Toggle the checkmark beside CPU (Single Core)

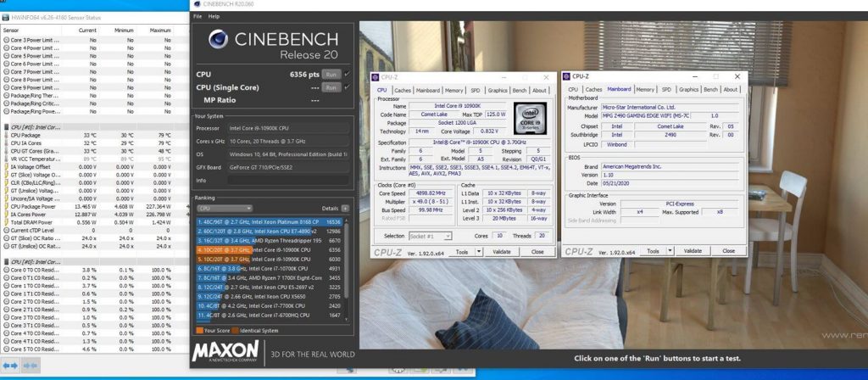pyautogui.click(x=347, y=87)
